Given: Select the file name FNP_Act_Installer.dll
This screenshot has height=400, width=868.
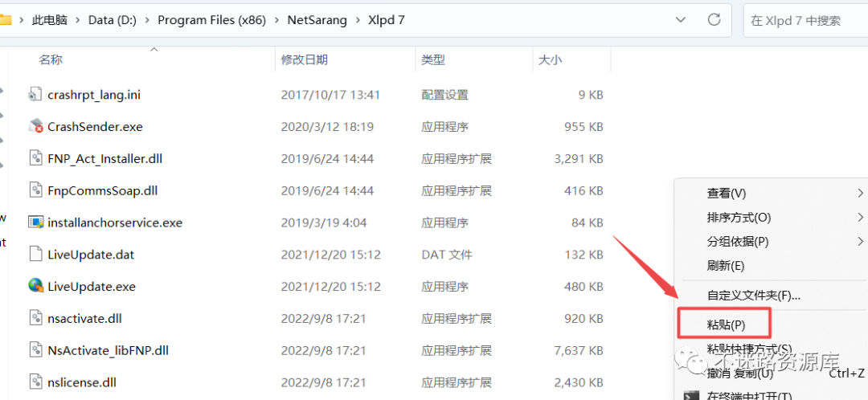Looking at the screenshot, I should point(105,159).
